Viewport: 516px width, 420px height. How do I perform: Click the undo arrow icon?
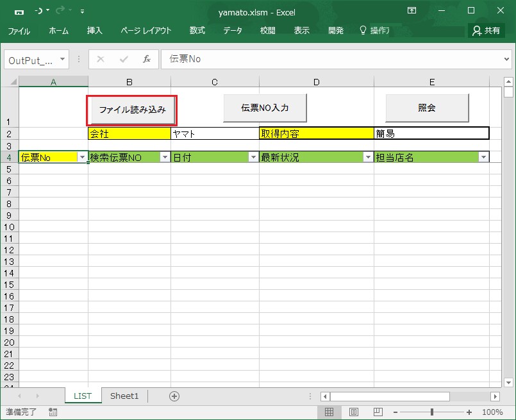click(x=38, y=11)
